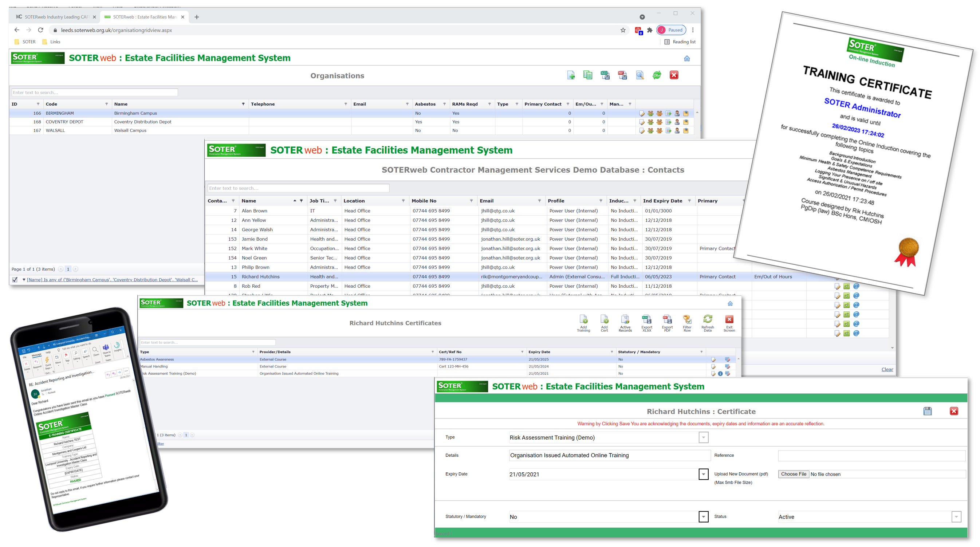Toggle Asbestos column filter checkbox
Viewport: 980px width, 547px height.
coord(442,104)
